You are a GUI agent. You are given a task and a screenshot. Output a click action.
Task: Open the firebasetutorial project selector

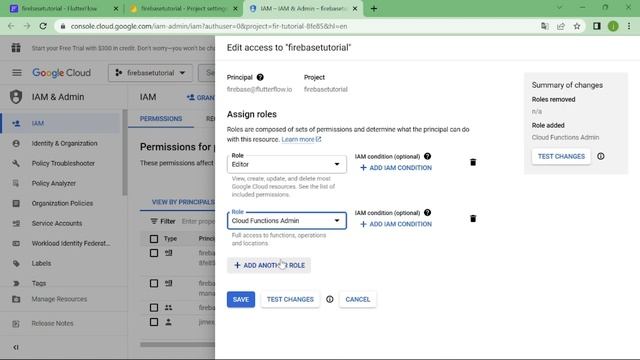[150, 73]
